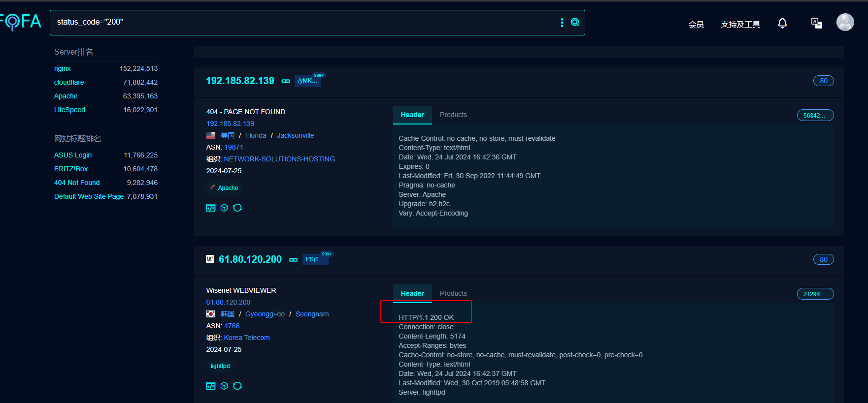
Task: Click the Jacksonville city link
Action: point(296,135)
